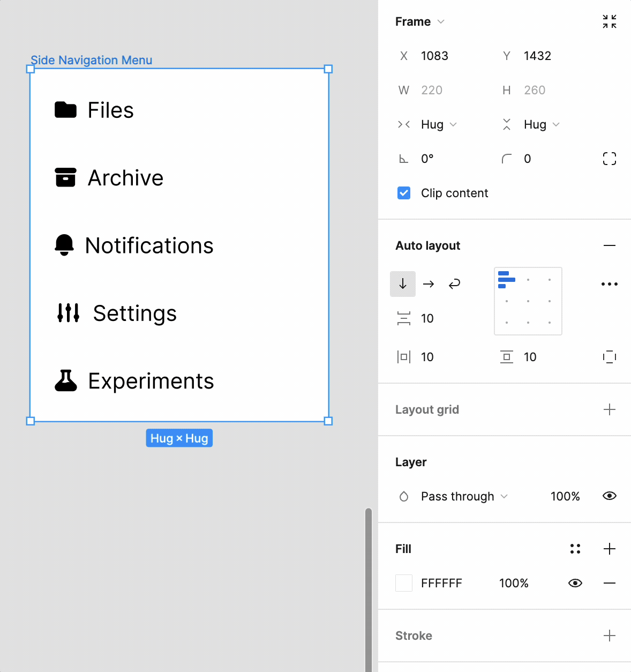Screen dimensions: 631x672
Task: Uncheck the Clip content checkbox
Action: coord(403,192)
